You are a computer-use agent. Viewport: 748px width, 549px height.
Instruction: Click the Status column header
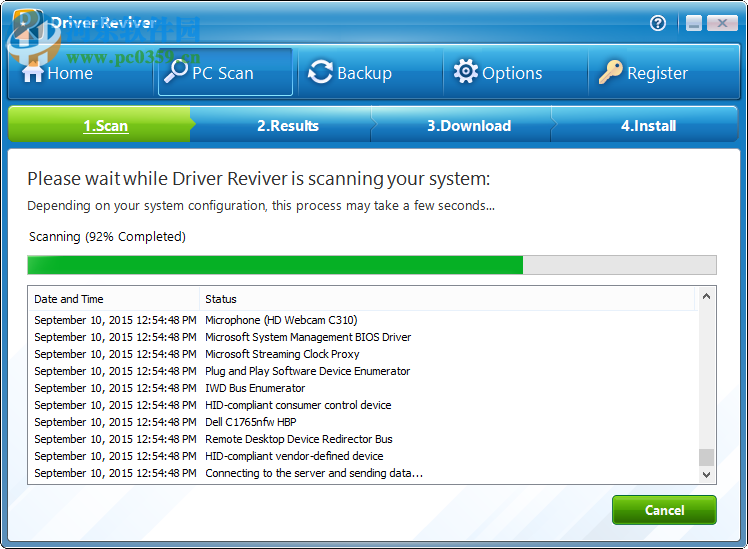(x=447, y=299)
